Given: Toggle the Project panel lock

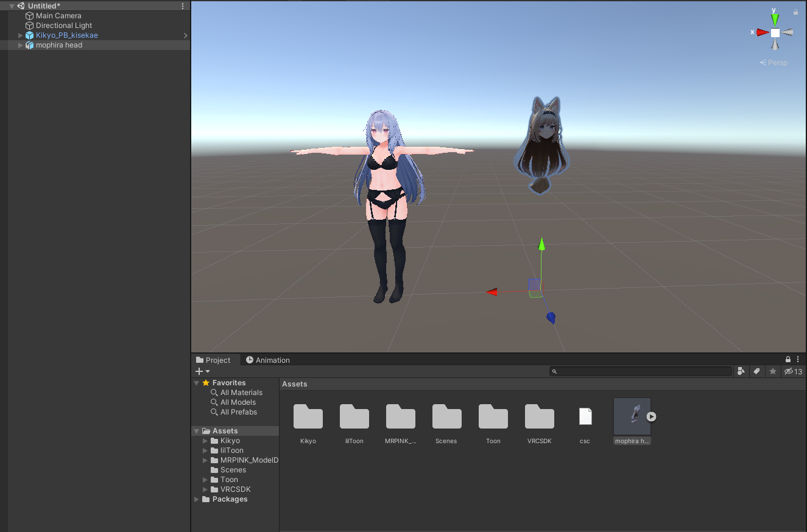Looking at the screenshot, I should point(788,360).
